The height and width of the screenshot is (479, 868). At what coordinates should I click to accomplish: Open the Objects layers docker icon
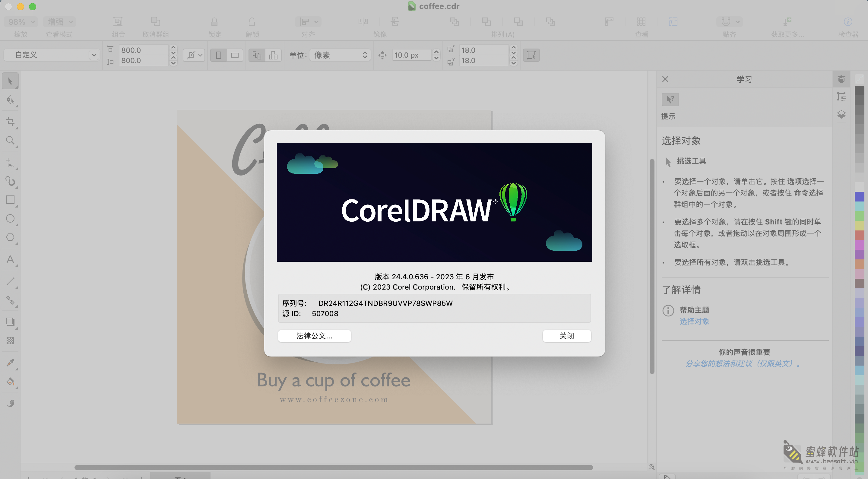point(841,115)
